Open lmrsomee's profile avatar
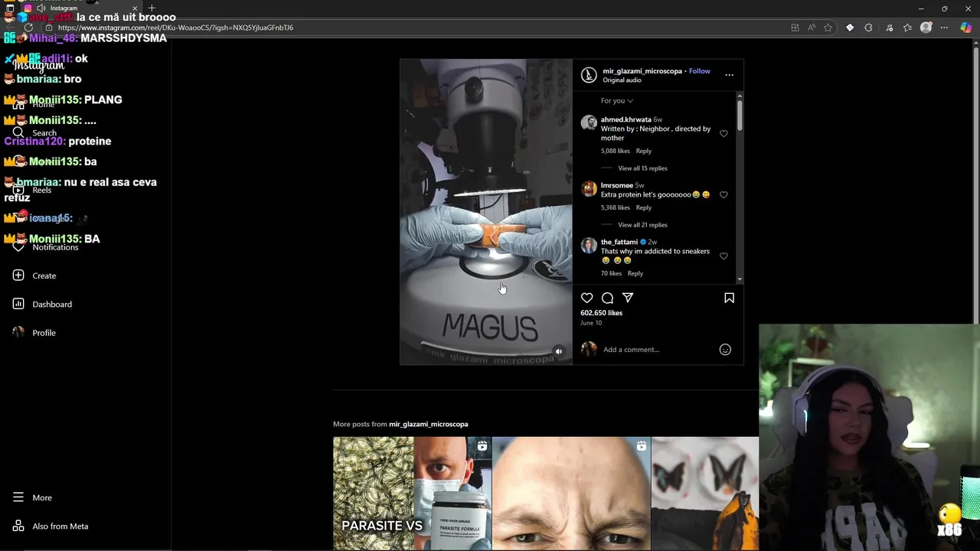Viewport: 980px width, 551px height. (x=589, y=189)
